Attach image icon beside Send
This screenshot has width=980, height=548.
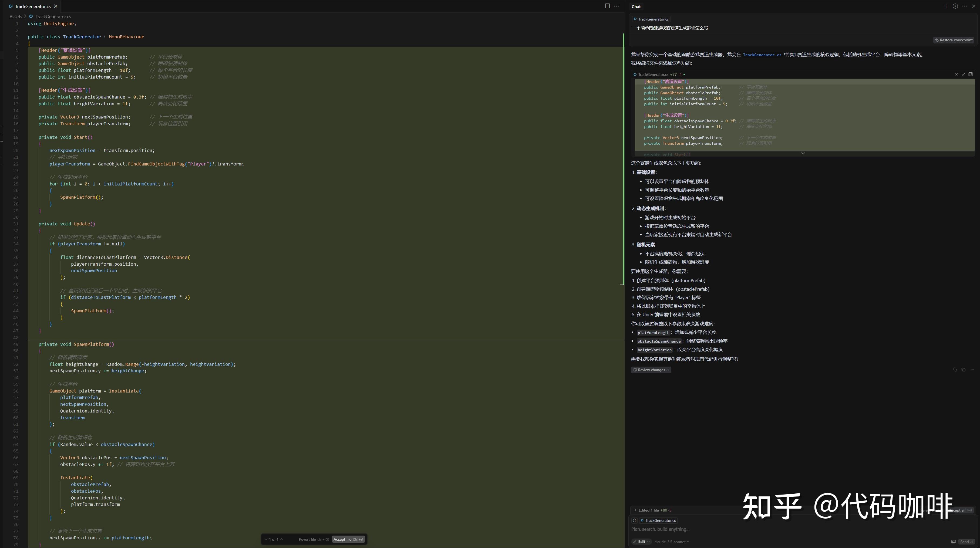point(953,542)
